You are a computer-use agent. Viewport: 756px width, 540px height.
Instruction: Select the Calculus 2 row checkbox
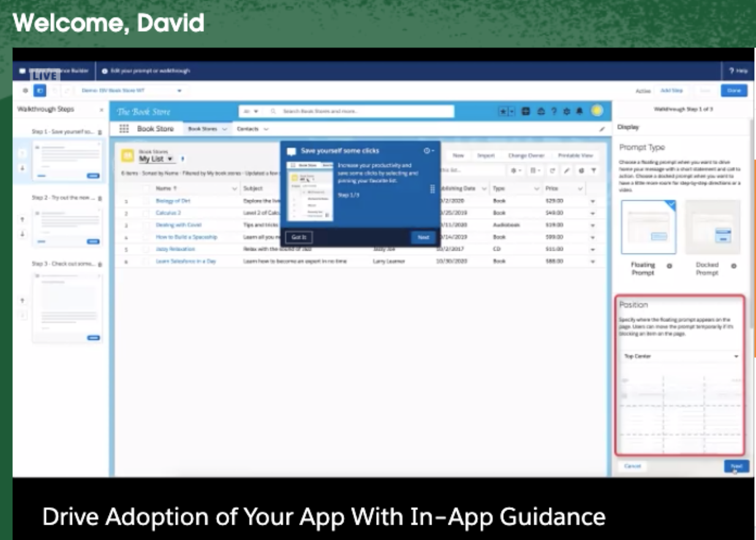coord(146,213)
